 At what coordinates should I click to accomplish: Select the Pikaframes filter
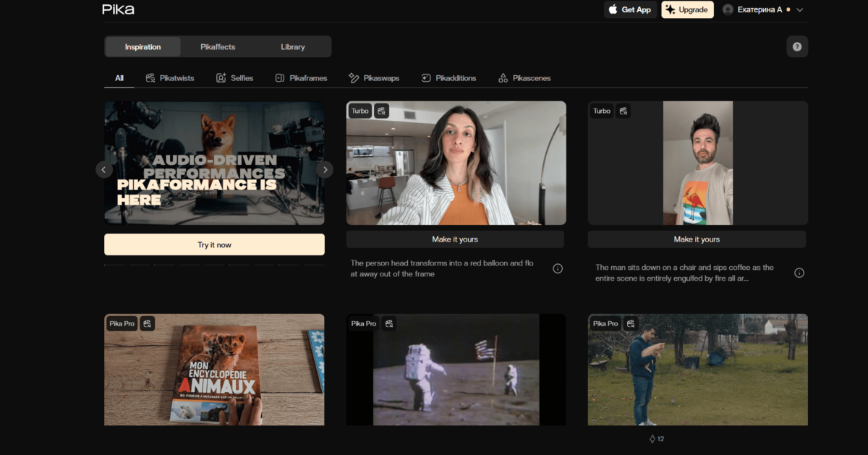(x=301, y=78)
